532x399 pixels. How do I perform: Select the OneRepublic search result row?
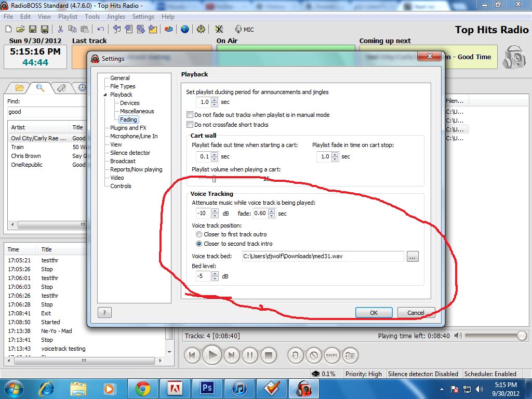pyautogui.click(x=48, y=165)
